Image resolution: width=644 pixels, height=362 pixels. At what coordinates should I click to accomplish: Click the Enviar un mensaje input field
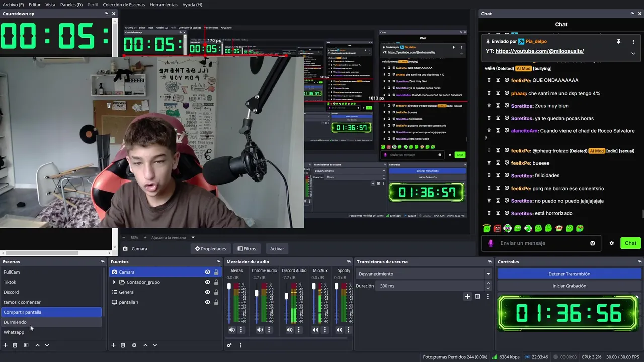[x=542, y=243]
